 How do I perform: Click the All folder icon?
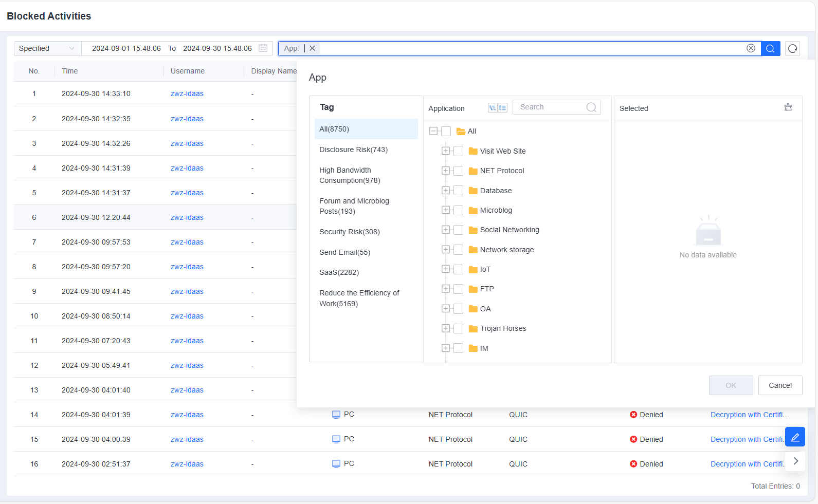tap(461, 131)
